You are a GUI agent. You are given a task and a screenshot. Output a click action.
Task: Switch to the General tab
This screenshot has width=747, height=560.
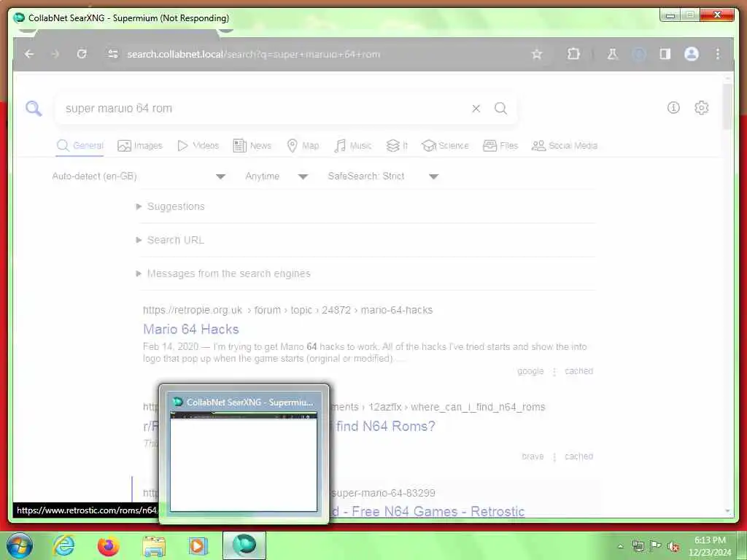point(80,146)
